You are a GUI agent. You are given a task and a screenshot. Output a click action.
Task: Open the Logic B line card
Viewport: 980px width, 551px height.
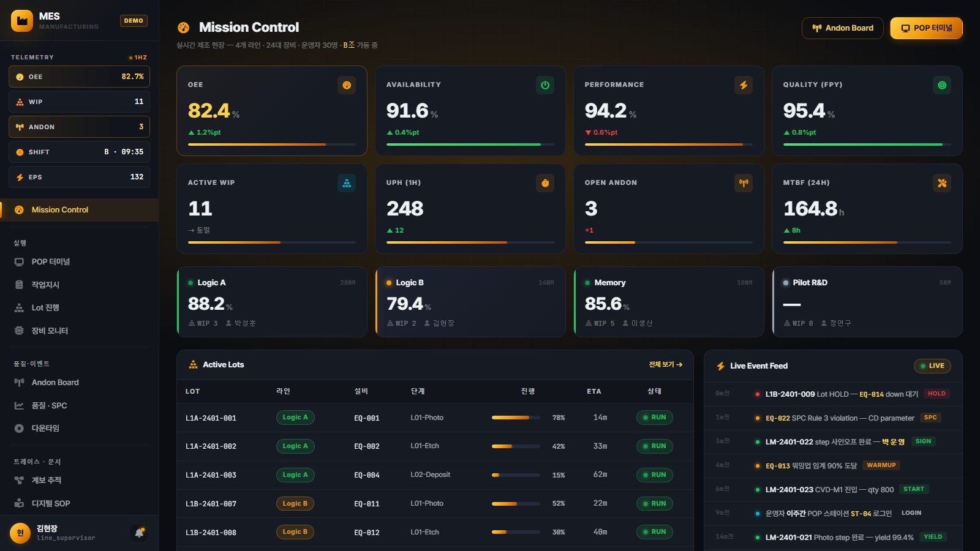point(470,302)
